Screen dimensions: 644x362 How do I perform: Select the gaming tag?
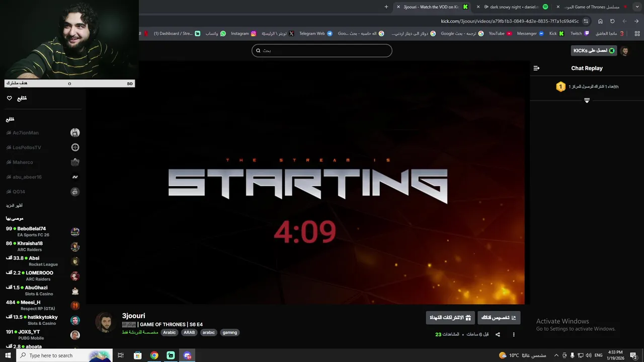230,332
